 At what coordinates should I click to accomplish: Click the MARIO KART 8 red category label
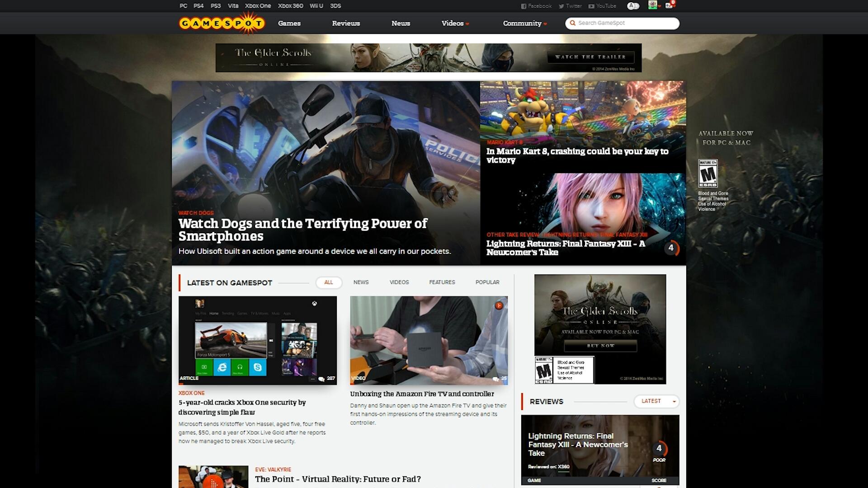(505, 142)
